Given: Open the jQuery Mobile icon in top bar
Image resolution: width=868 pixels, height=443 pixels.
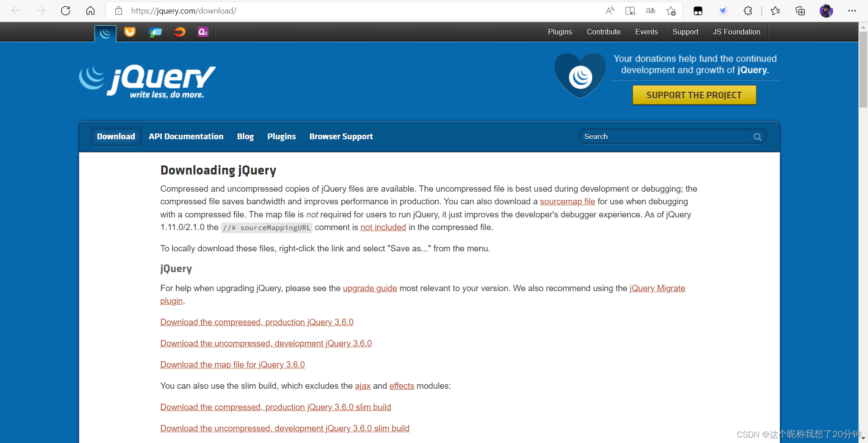Looking at the screenshot, I should point(155,32).
